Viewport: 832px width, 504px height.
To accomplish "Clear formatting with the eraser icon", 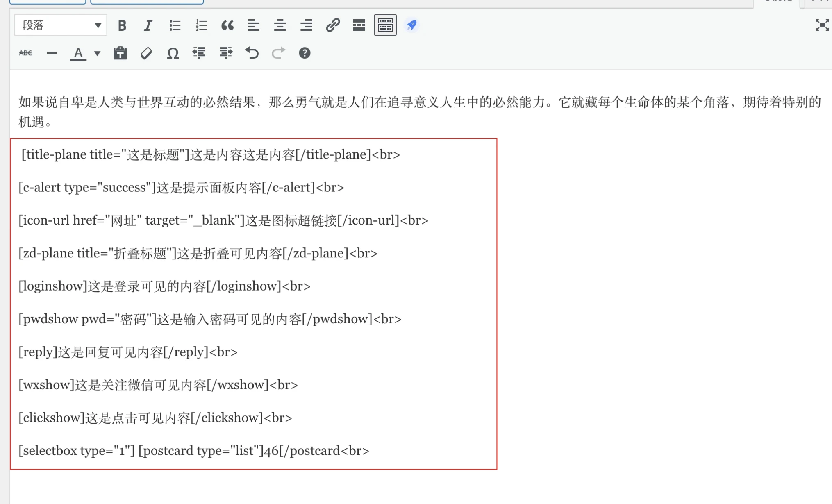I will (x=146, y=53).
